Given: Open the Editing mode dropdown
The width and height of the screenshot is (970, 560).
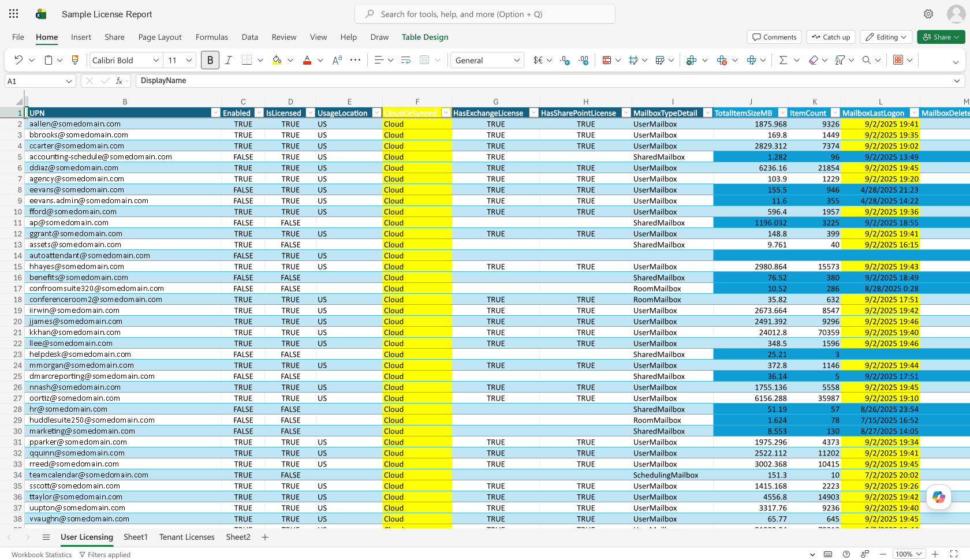Looking at the screenshot, I should coord(886,37).
